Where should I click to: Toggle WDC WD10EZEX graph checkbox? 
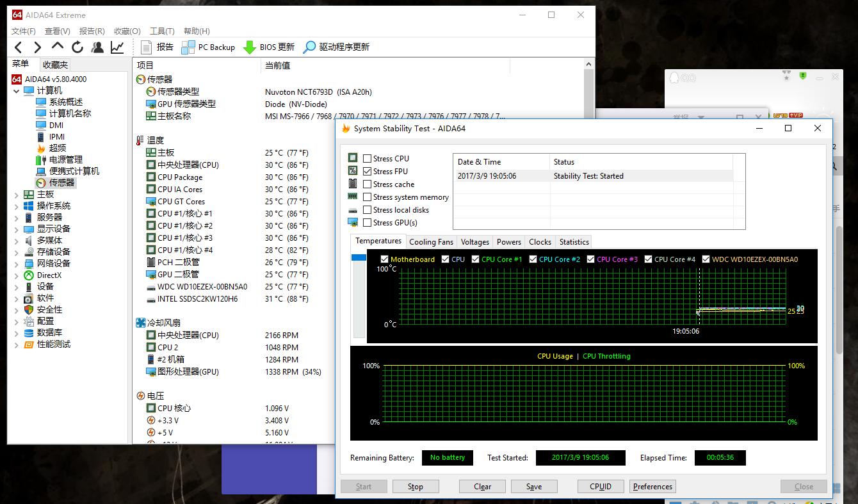pyautogui.click(x=706, y=259)
